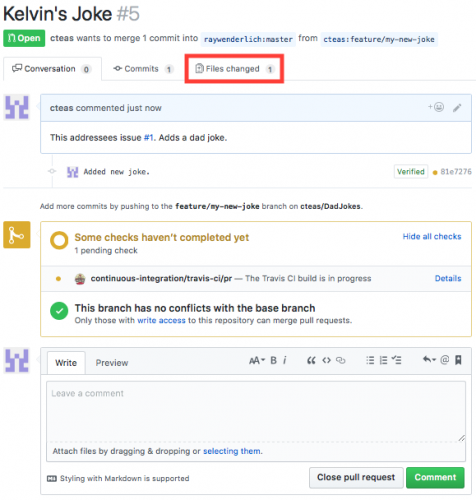The image size is (476, 500).
Task: Open Markdown styling help
Action: click(118, 479)
